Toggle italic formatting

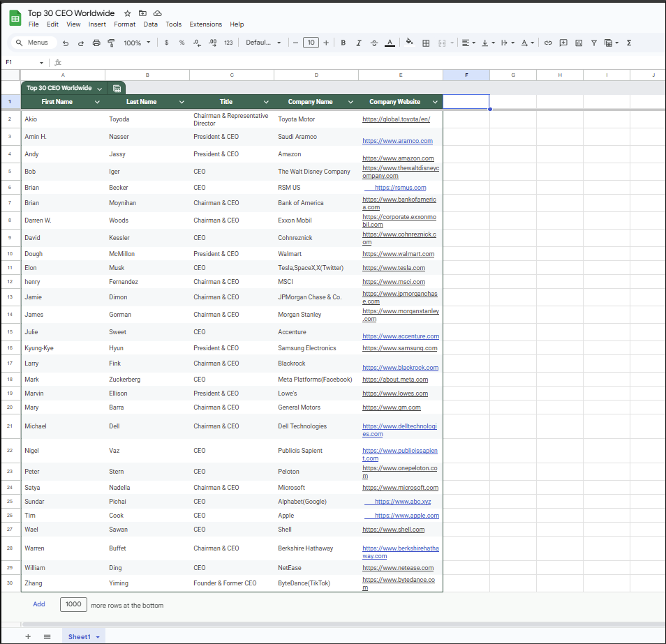(x=359, y=43)
